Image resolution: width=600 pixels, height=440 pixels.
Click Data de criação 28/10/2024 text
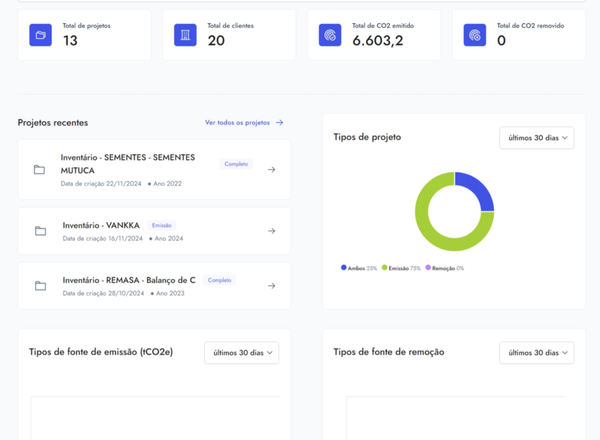103,293
